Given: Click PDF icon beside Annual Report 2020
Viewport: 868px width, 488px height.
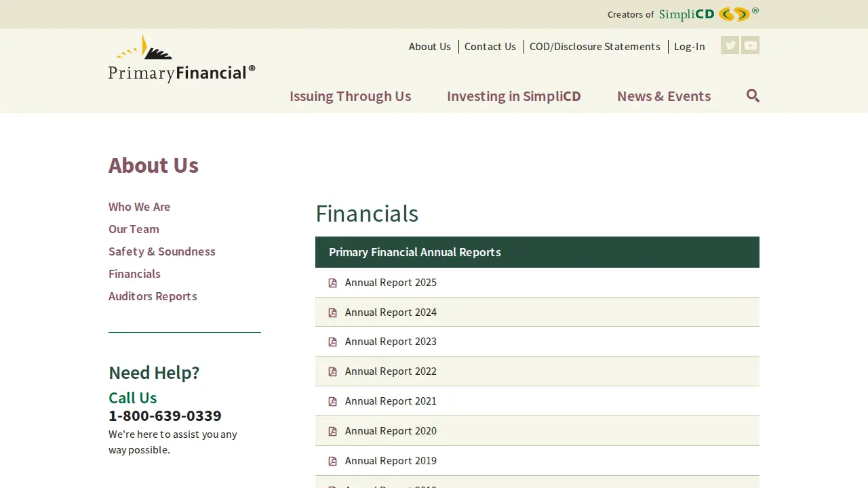Looking at the screenshot, I should click(332, 431).
